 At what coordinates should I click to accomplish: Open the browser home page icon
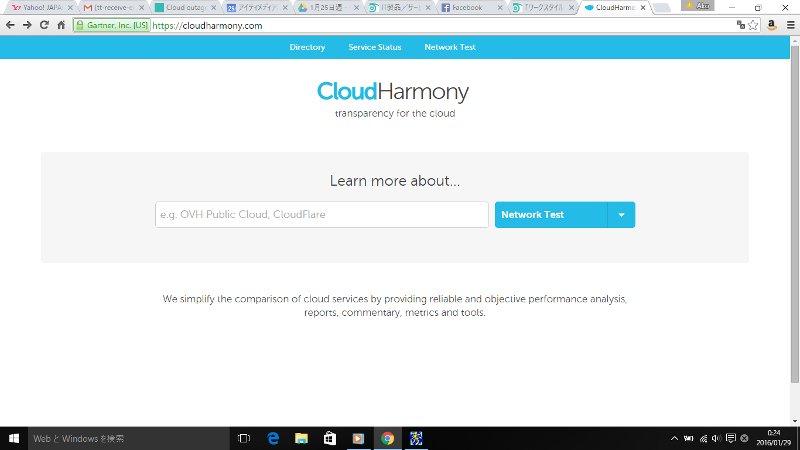pos(61,25)
